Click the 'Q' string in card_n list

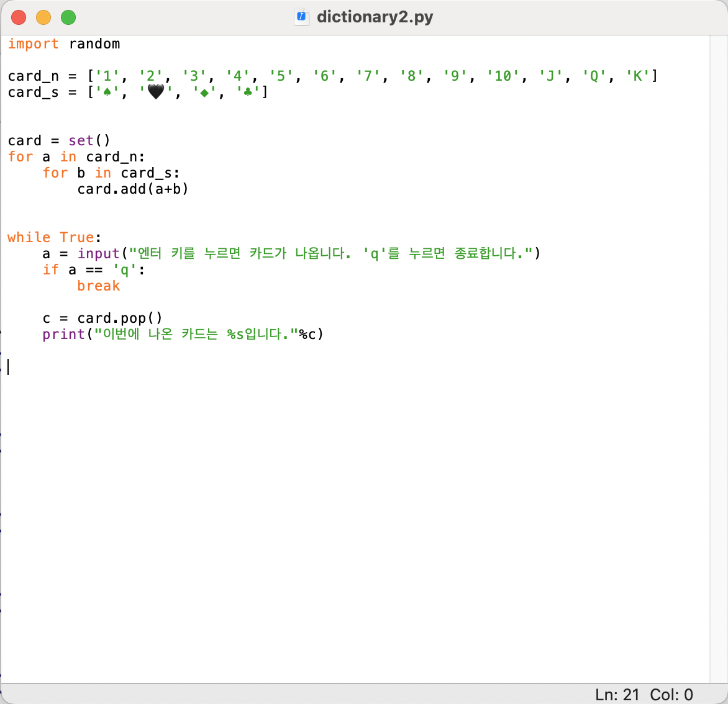(594, 76)
